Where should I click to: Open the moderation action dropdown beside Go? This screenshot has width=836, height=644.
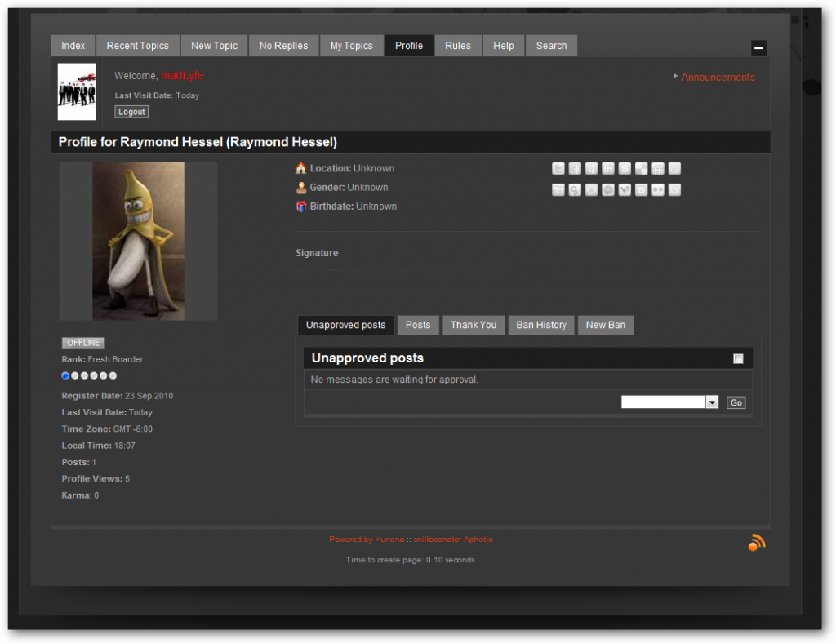tap(669, 402)
